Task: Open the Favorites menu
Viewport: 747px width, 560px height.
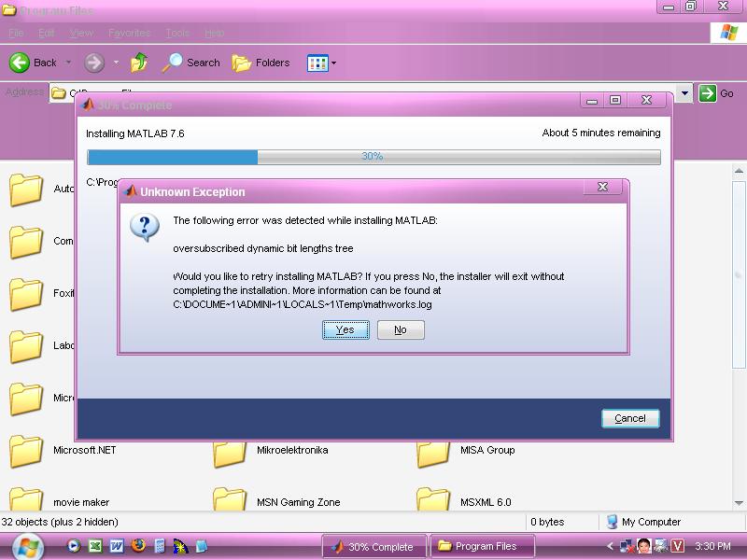Action: pos(129,33)
